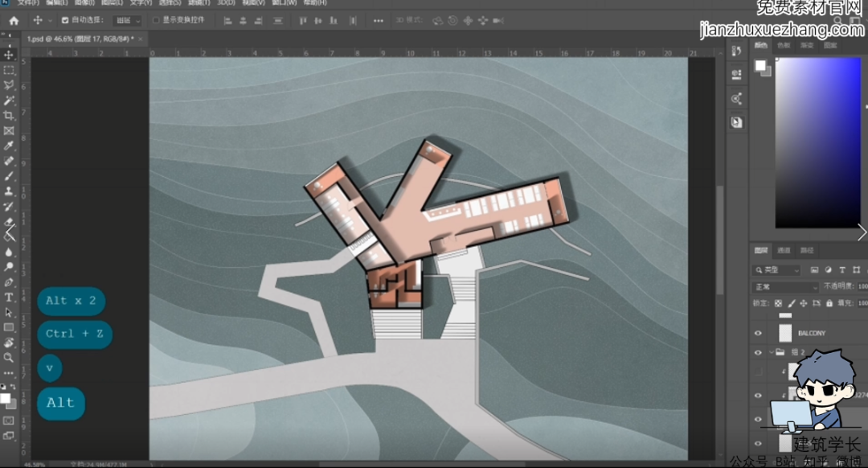
Task: Select the Healing Brush tool
Action: point(9,161)
